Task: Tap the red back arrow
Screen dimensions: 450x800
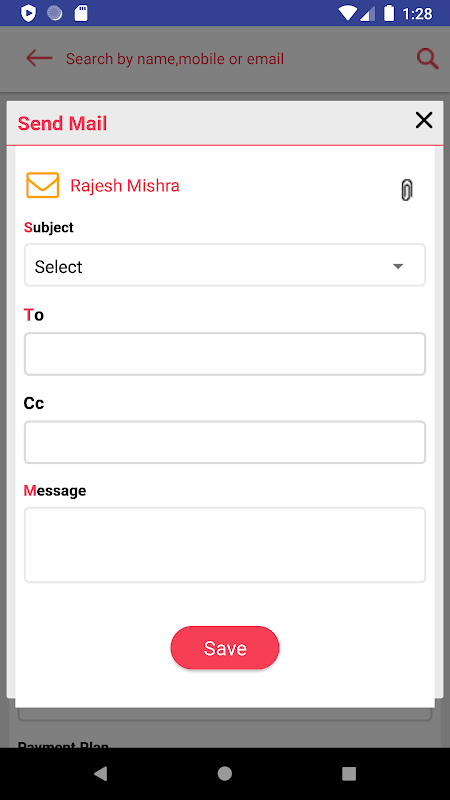Action: click(x=39, y=58)
